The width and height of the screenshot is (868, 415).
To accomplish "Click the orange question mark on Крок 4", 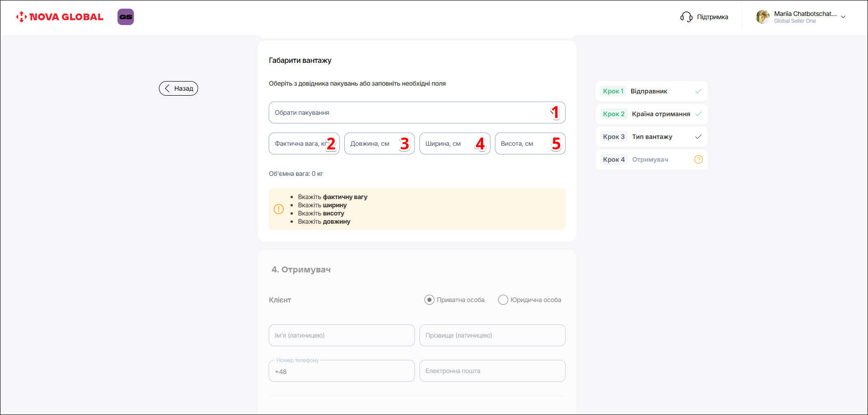I will pyautogui.click(x=698, y=159).
